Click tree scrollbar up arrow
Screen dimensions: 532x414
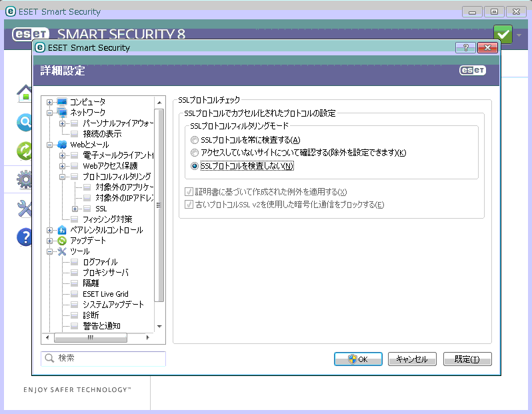159,103
